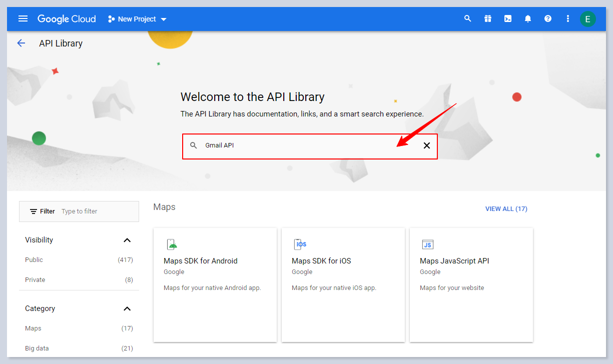
Task: Click the Maps JavaScript API JS icon
Action: [x=428, y=244]
